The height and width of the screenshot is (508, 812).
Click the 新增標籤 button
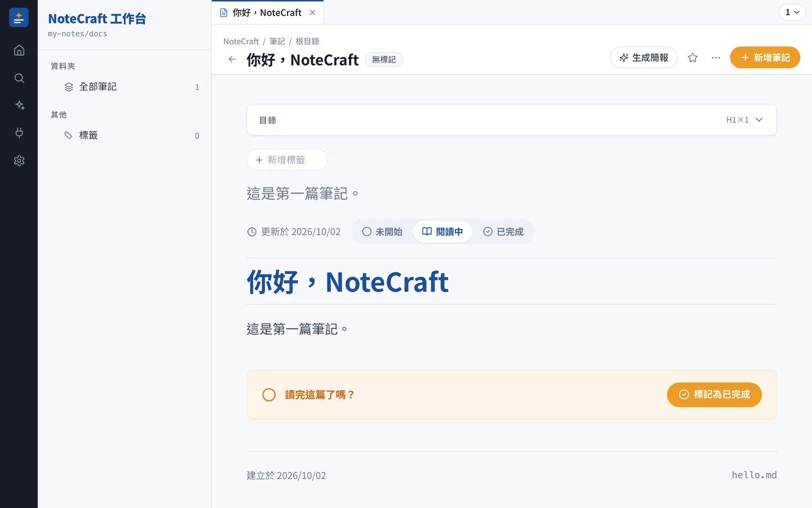[x=287, y=160]
